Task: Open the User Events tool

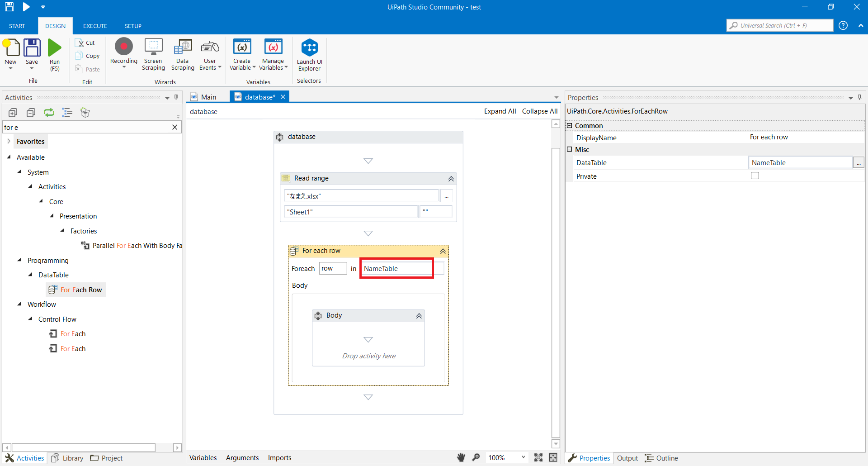Action: click(x=209, y=53)
